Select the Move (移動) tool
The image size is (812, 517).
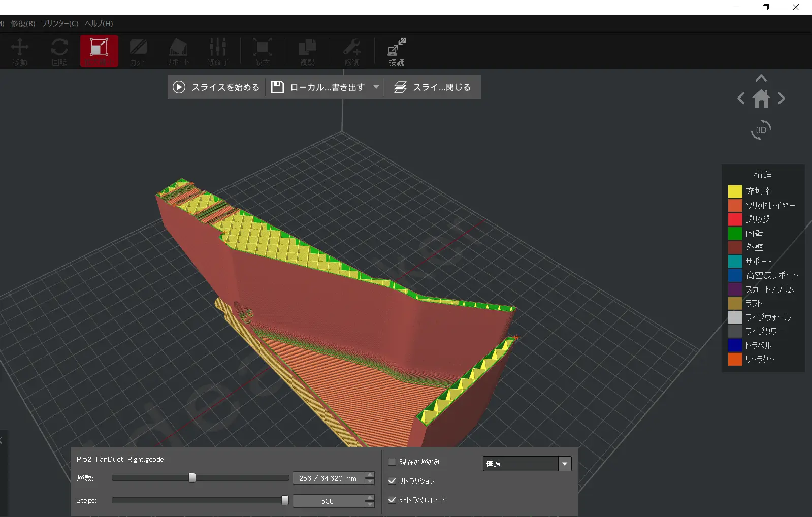click(x=20, y=51)
